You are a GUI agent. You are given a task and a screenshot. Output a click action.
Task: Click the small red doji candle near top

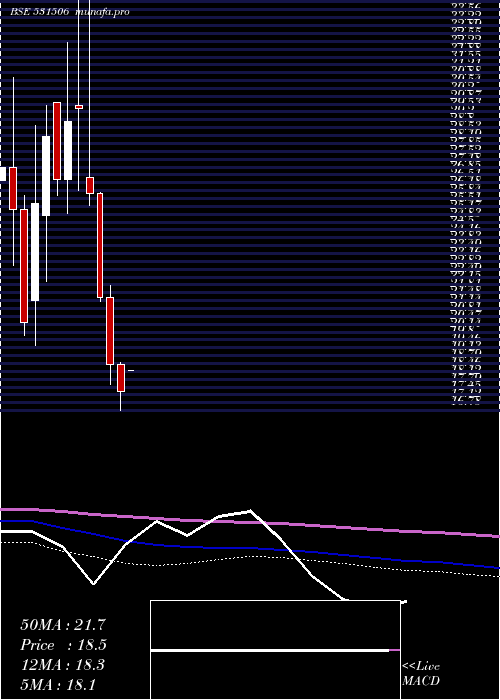tap(79, 107)
